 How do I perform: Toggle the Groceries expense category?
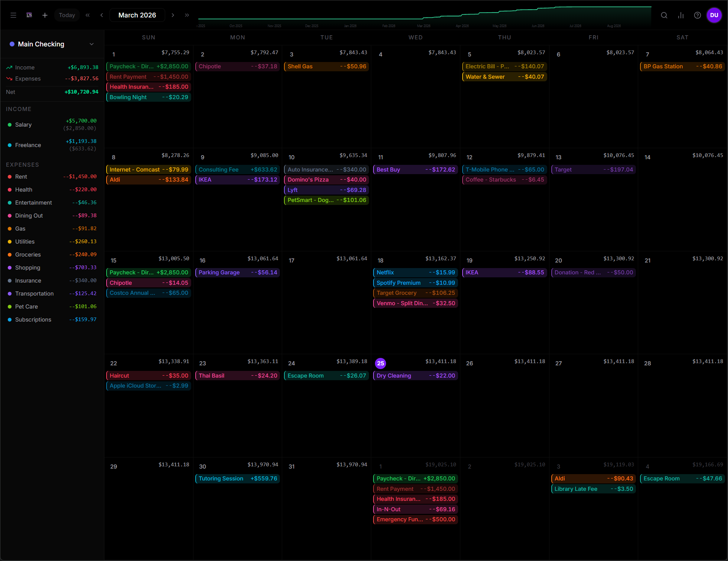[x=28, y=255]
